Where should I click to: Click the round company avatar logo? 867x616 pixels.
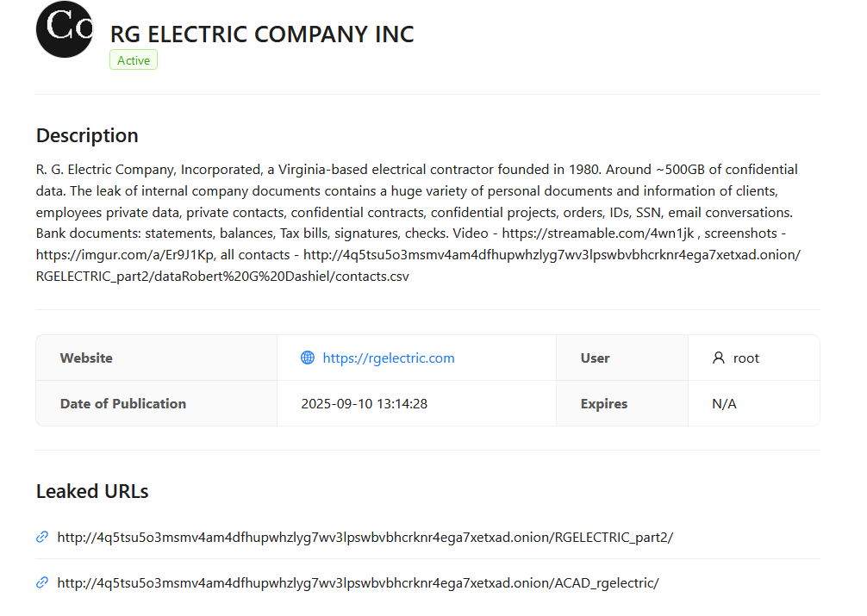point(65,29)
